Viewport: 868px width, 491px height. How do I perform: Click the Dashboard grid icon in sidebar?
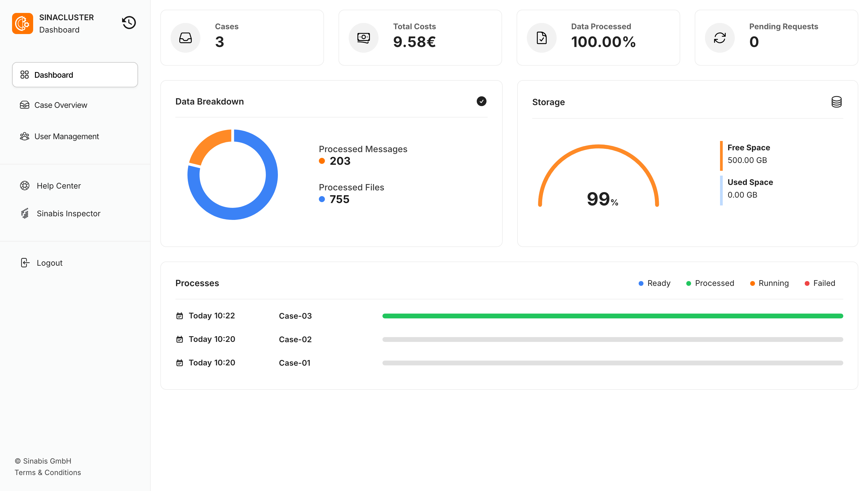25,74
